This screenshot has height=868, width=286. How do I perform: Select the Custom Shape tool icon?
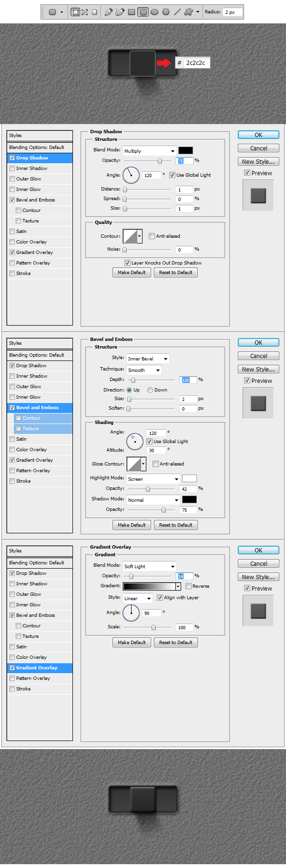click(189, 12)
